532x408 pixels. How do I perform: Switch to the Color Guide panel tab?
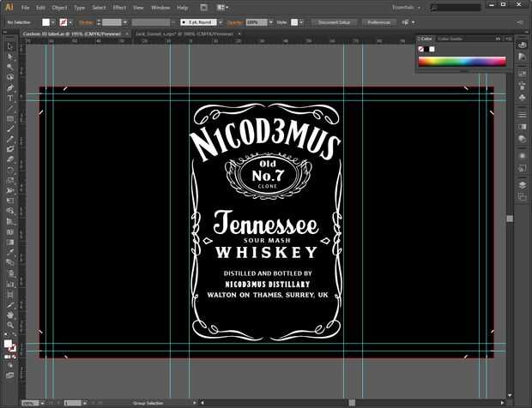tap(450, 39)
